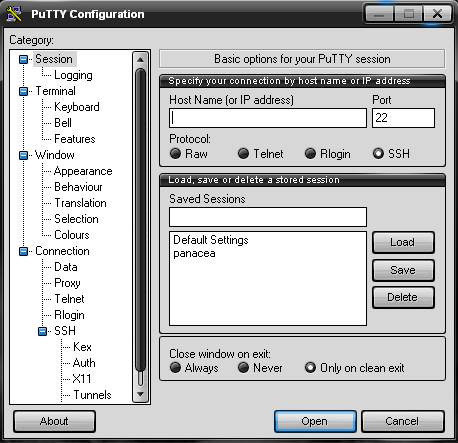This screenshot has height=443, width=458.
Task: Click the category tree scrollbar up arrow
Action: pyautogui.click(x=140, y=60)
